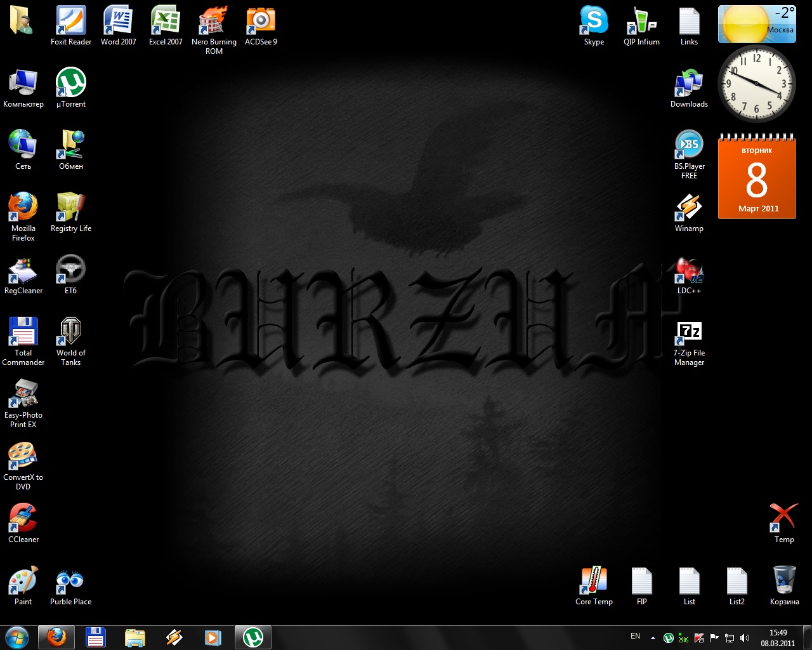The height and width of the screenshot is (650, 812).
Task: Select the Компьютер desktop icon
Action: coord(23,88)
